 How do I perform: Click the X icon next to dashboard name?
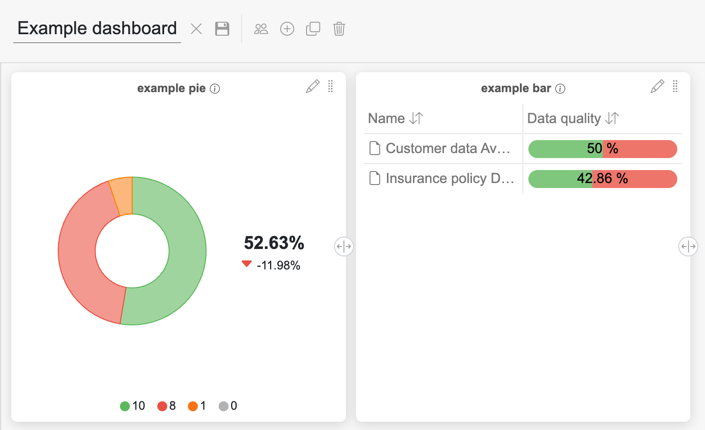[x=196, y=29]
